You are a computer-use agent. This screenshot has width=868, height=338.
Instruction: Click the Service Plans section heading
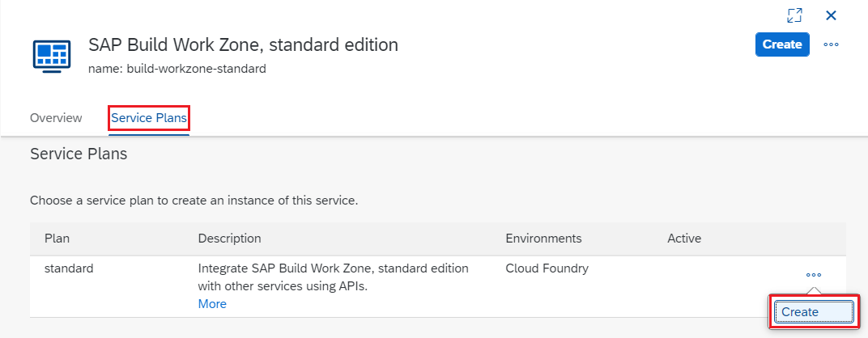pyautogui.click(x=79, y=154)
